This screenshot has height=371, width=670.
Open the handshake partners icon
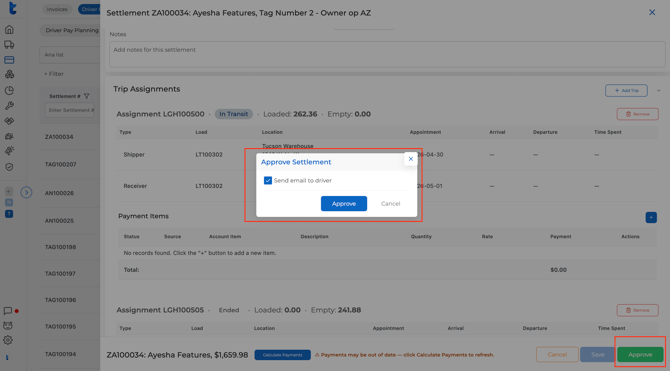(x=9, y=121)
